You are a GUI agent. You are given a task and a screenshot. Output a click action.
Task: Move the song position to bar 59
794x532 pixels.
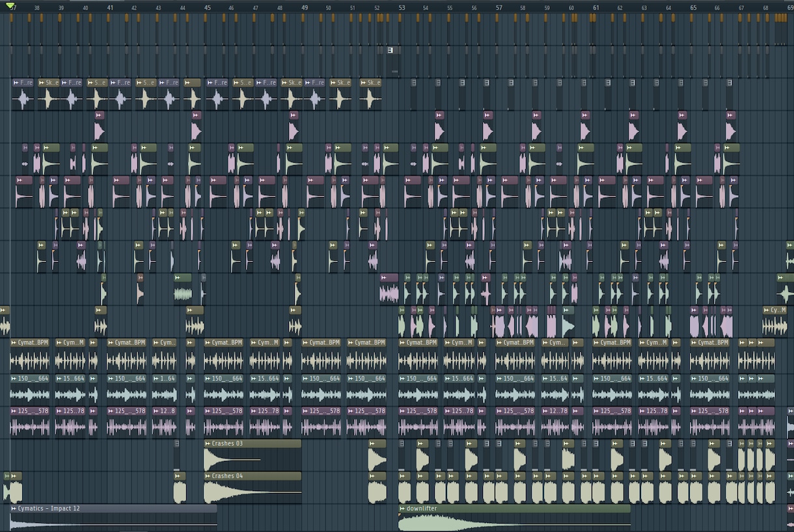click(x=547, y=8)
